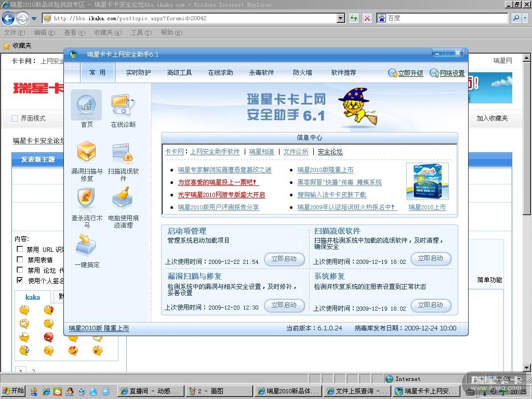Open the 卡卡网 link in 信息中心
The image size is (532, 399).
click(x=175, y=152)
